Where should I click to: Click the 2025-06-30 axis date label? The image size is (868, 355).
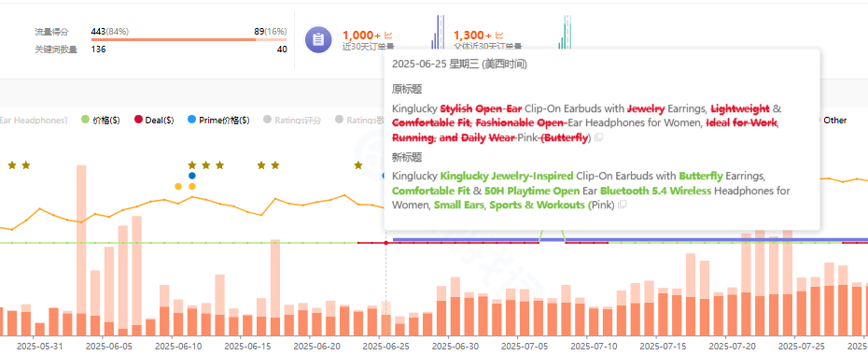pyautogui.click(x=455, y=347)
